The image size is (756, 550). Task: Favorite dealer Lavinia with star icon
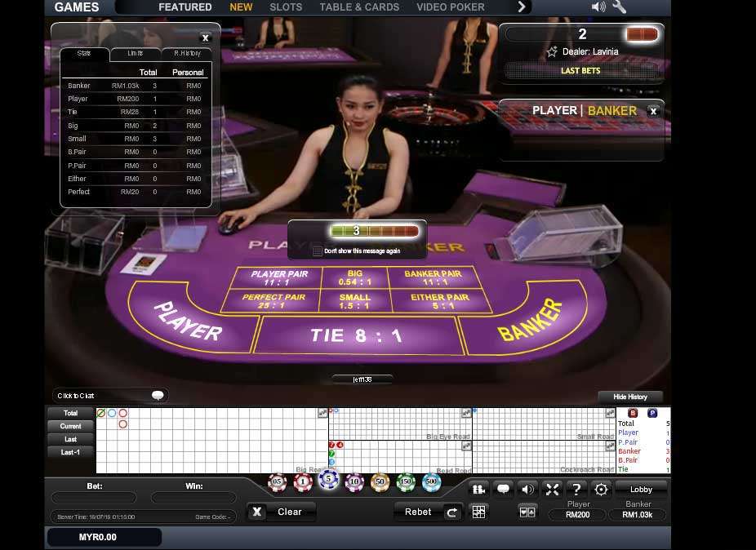pos(552,51)
